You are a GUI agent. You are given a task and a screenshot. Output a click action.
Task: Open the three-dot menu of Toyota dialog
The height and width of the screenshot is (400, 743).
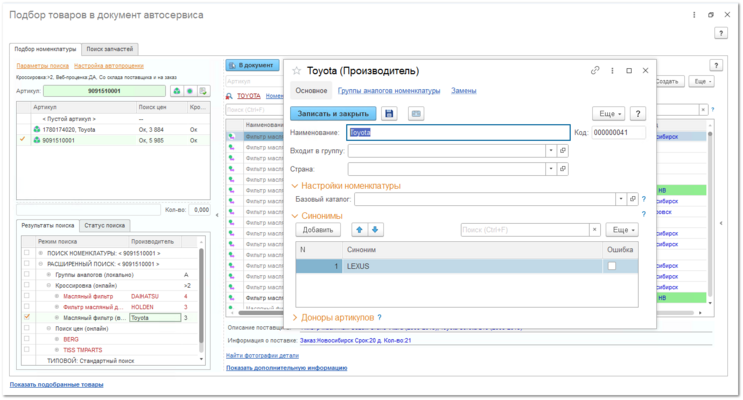coord(612,71)
